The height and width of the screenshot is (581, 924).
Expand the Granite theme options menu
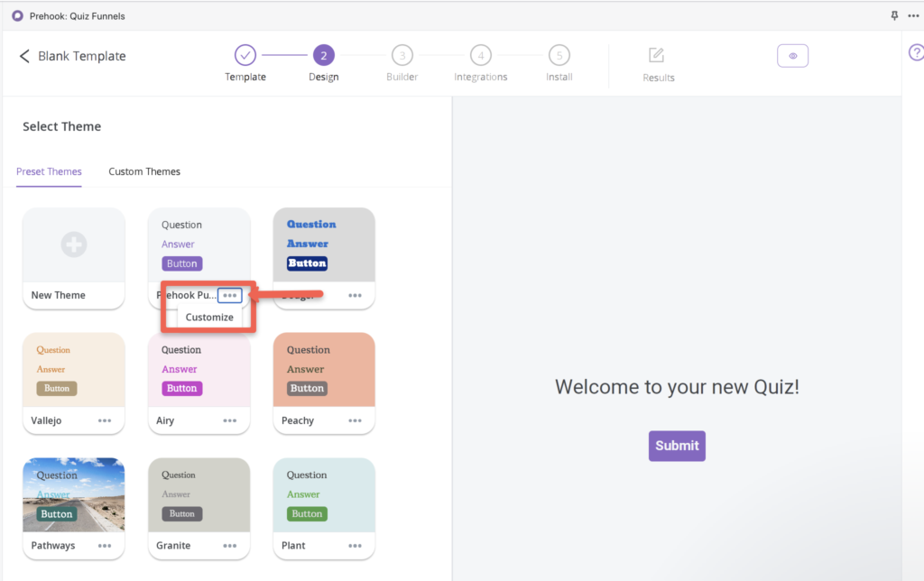230,546
